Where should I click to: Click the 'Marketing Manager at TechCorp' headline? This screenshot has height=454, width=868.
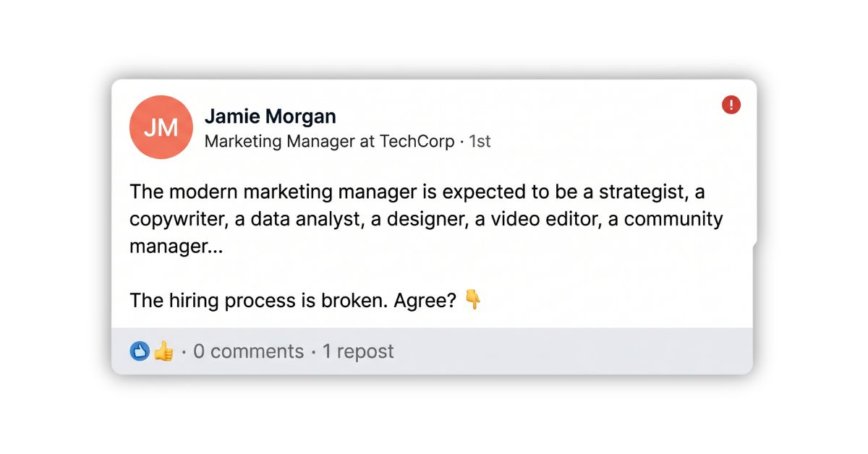[329, 141]
